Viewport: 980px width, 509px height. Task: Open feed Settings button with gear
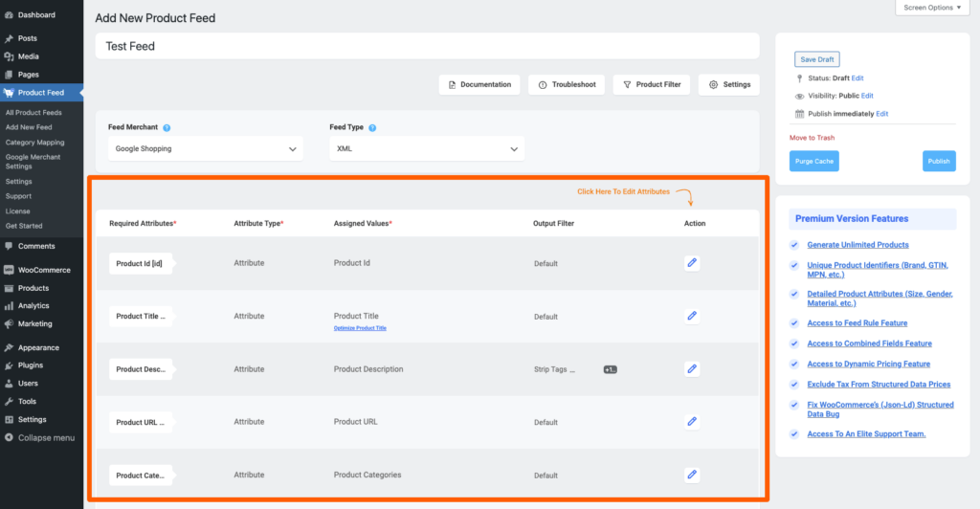pos(728,84)
